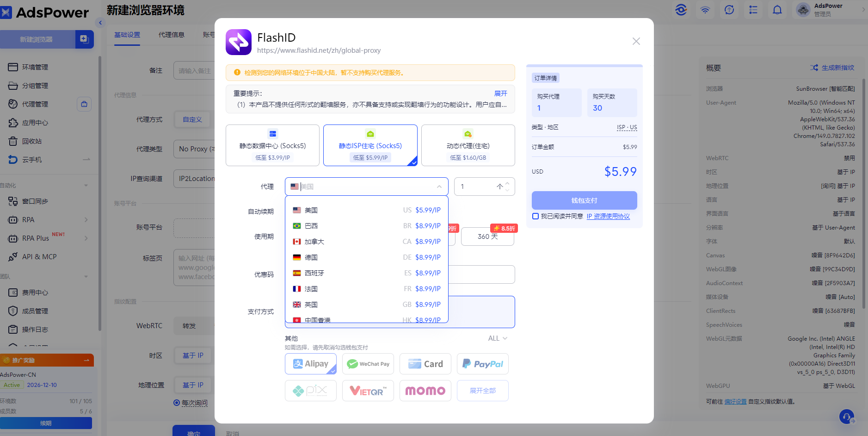Open the 偏好设置 link
This screenshot has width=868, height=436.
point(735,402)
